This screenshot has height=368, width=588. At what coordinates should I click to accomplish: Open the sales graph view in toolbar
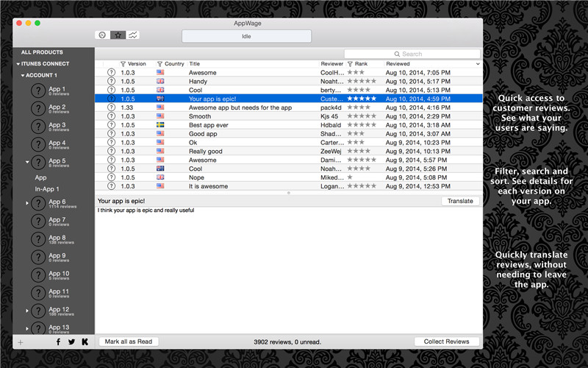tap(133, 35)
